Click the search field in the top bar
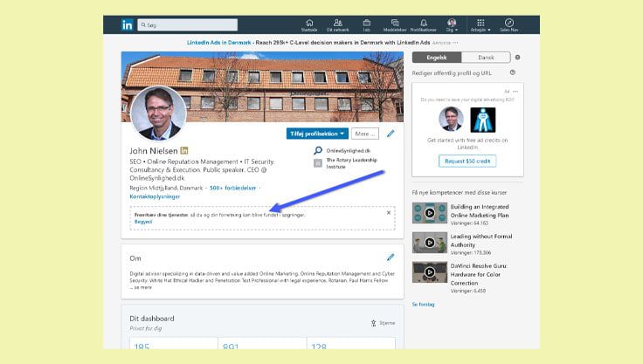This screenshot has height=364, width=643. click(x=188, y=25)
